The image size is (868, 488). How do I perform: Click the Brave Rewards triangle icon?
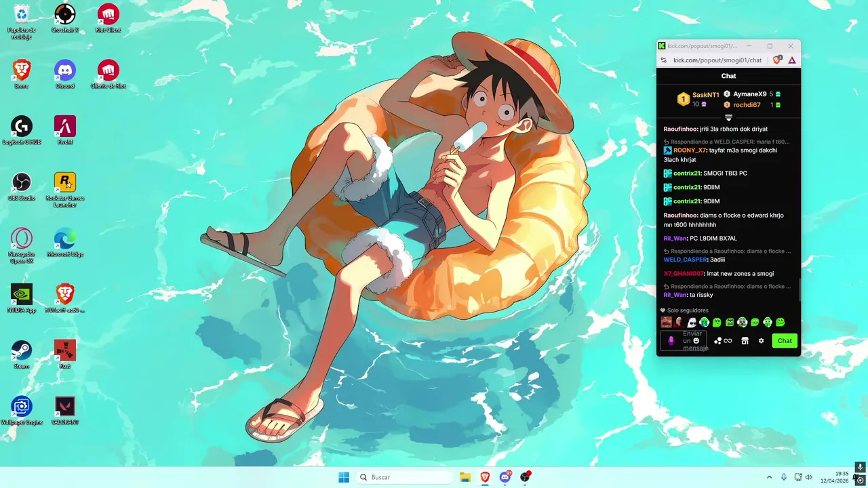[791, 60]
